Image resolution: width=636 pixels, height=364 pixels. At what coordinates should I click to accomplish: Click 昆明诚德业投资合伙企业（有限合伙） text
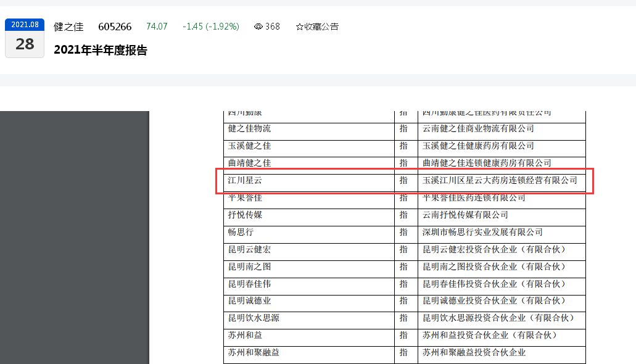coord(495,300)
